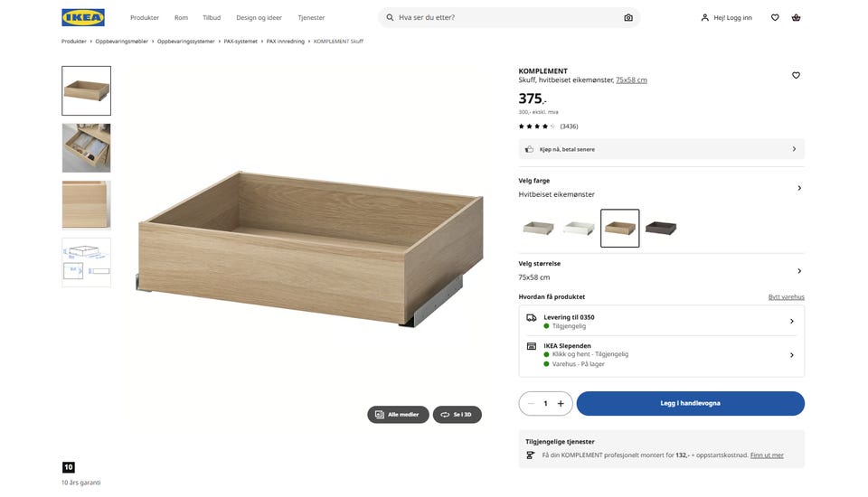Expand Kjøp nå, betal senere banner
The height and width of the screenshot is (497, 868).
(661, 149)
